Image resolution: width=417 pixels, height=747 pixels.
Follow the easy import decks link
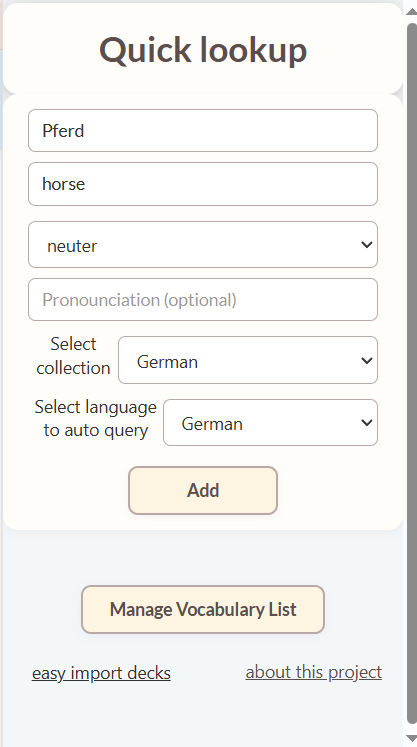101,673
